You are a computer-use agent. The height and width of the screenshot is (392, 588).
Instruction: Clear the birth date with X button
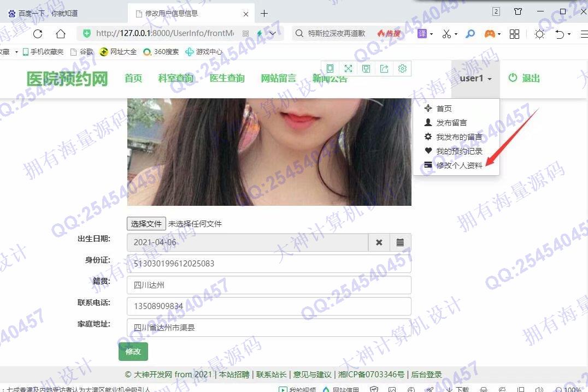379,242
